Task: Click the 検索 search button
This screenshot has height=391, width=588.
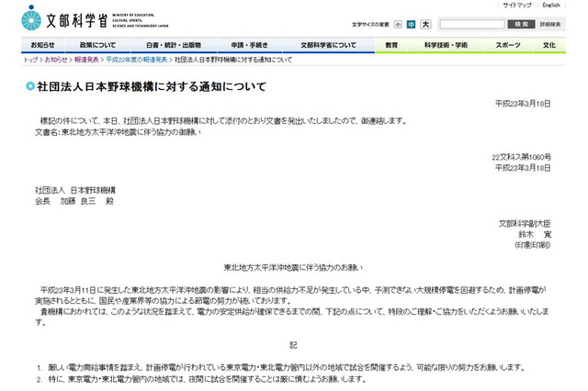Action: coord(521,25)
